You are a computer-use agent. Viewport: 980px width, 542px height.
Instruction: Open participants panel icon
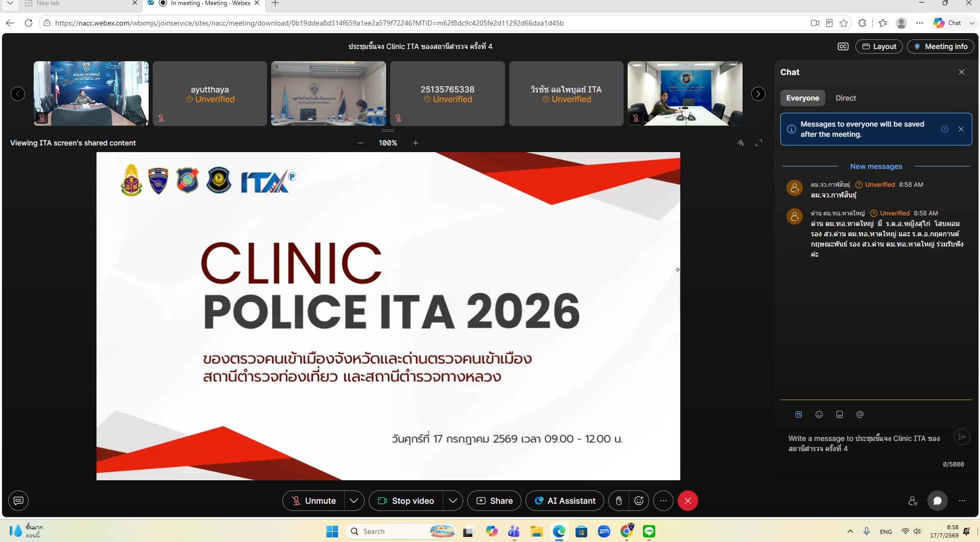(913, 501)
